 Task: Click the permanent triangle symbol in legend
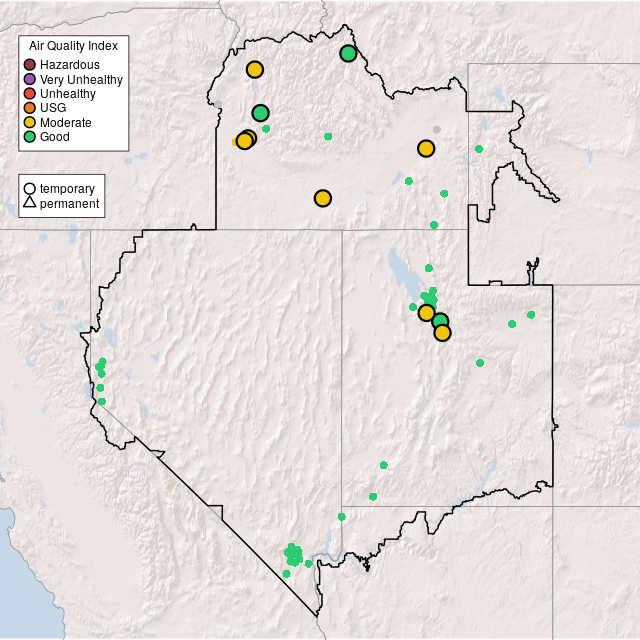click(x=30, y=203)
